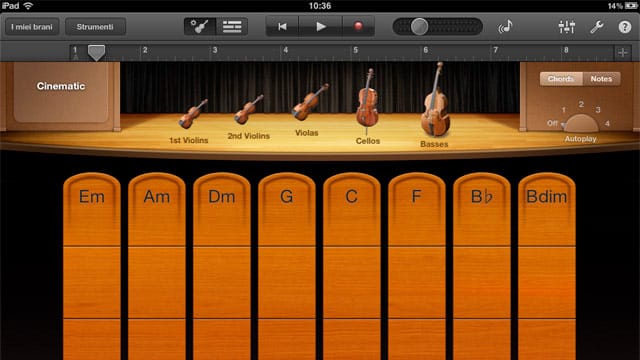Play the G chord strip
The height and width of the screenshot is (360, 640).
pos(287,266)
